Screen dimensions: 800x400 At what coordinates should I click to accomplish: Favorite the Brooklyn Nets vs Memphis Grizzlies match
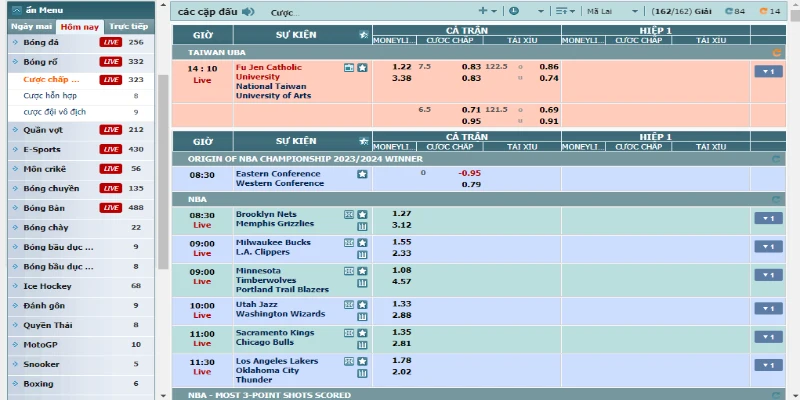(362, 214)
